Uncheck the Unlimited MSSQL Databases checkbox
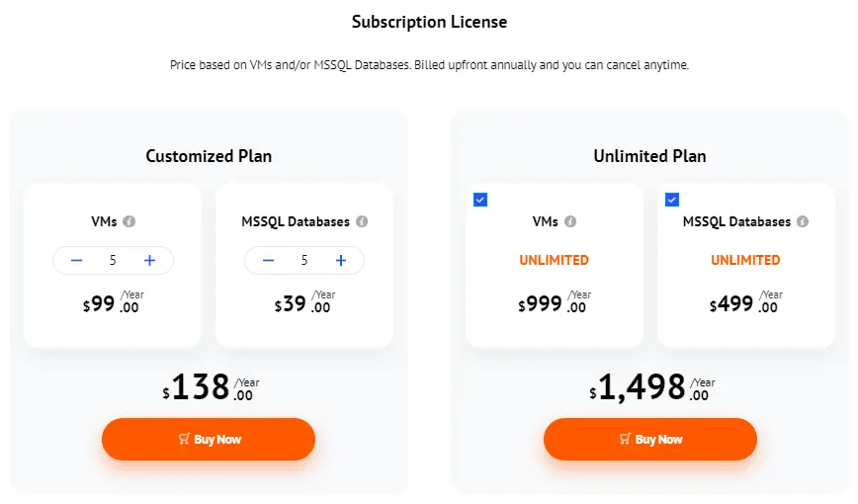Screen dimensions: 858x504 672,200
